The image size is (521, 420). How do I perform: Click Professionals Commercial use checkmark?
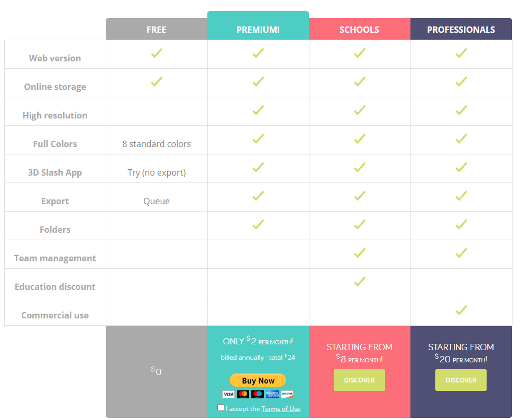pos(461,310)
